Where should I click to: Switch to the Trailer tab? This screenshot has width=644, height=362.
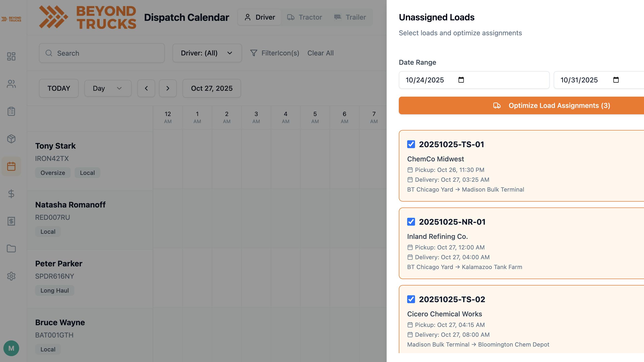tap(350, 17)
